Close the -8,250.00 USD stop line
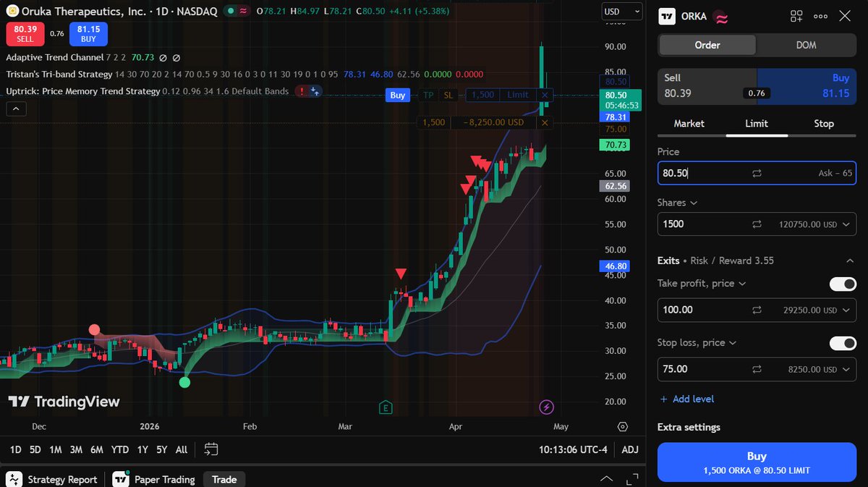868x487 pixels. pyautogui.click(x=545, y=123)
